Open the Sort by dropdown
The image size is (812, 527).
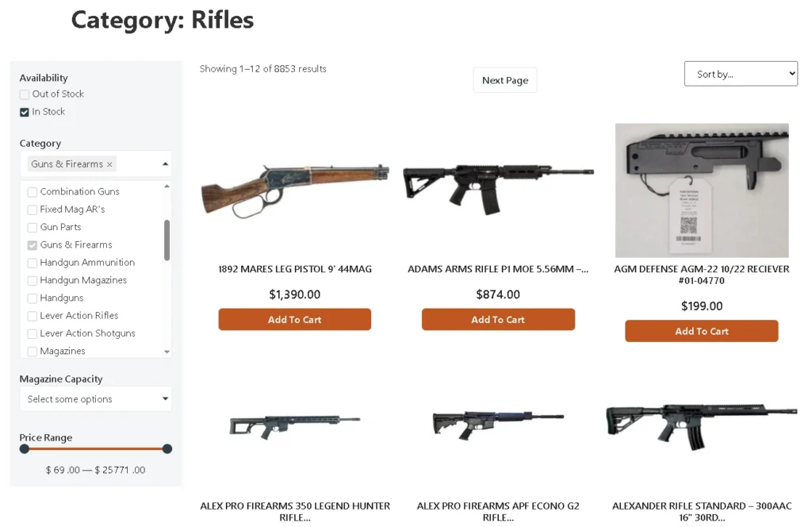pos(741,74)
